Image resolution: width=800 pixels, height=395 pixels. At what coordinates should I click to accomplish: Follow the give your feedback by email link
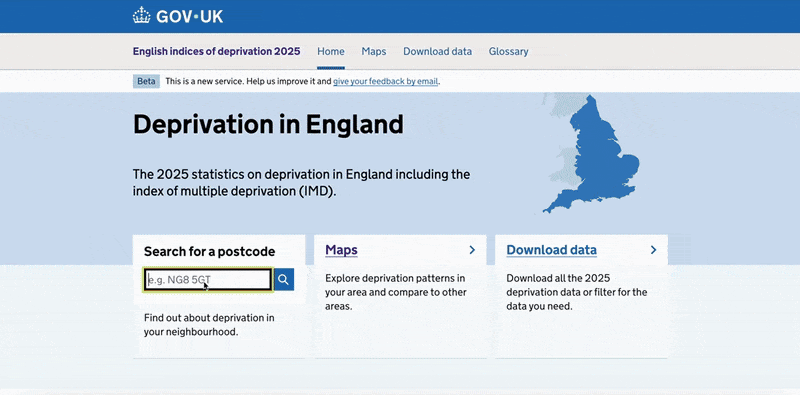(x=385, y=81)
